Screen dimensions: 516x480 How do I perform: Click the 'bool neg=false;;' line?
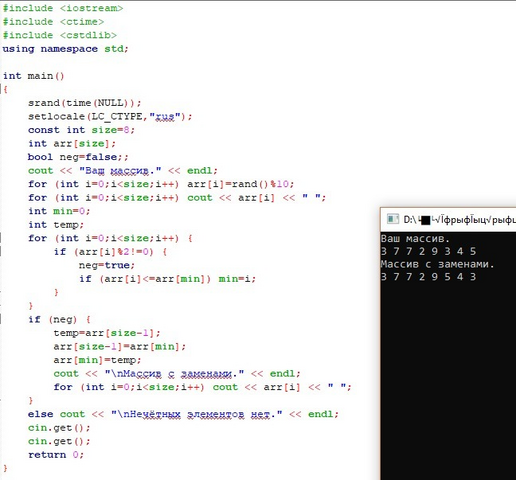click(78, 157)
